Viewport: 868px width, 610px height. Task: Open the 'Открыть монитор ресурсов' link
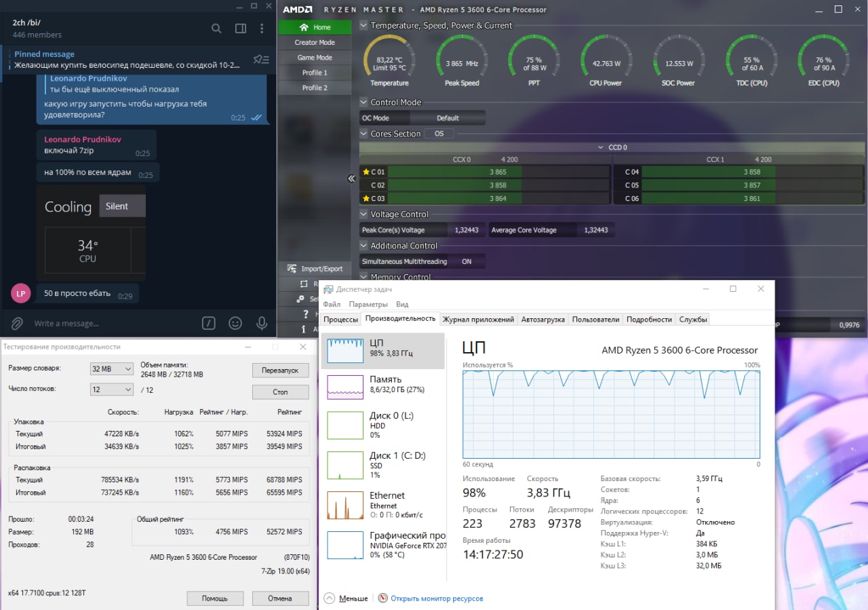click(437, 598)
